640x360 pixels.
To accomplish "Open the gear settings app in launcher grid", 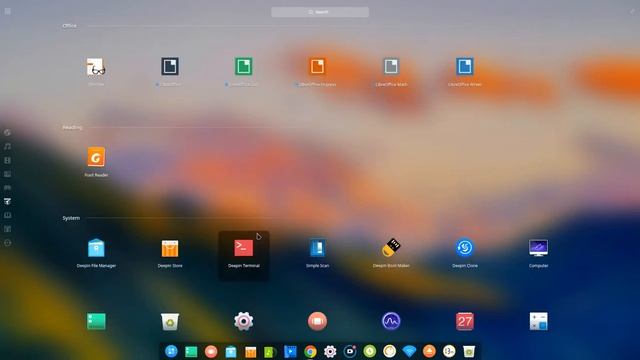I will coord(244,322).
